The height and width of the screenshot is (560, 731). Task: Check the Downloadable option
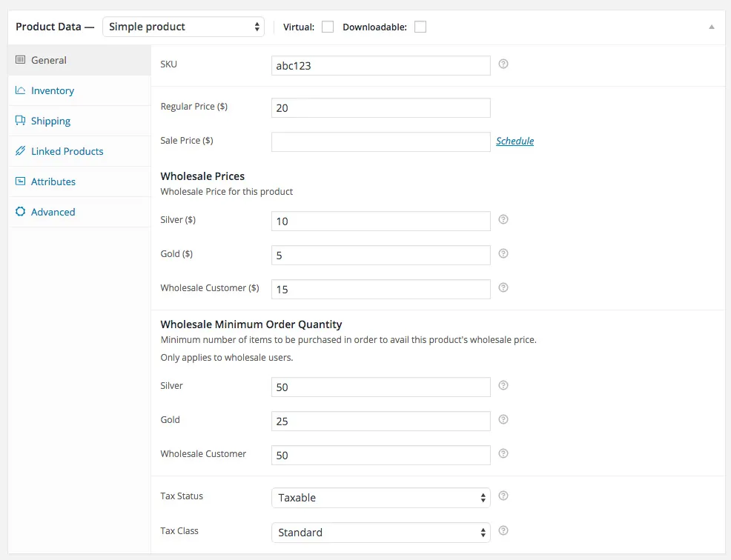tap(420, 26)
